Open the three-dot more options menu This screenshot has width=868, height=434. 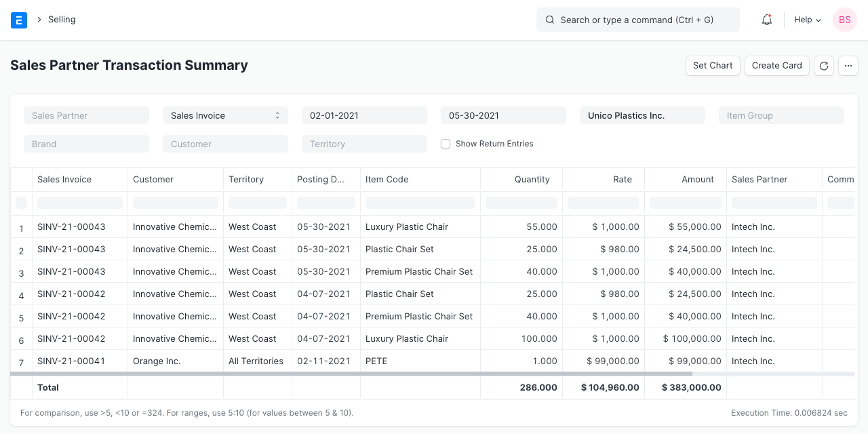[848, 66]
